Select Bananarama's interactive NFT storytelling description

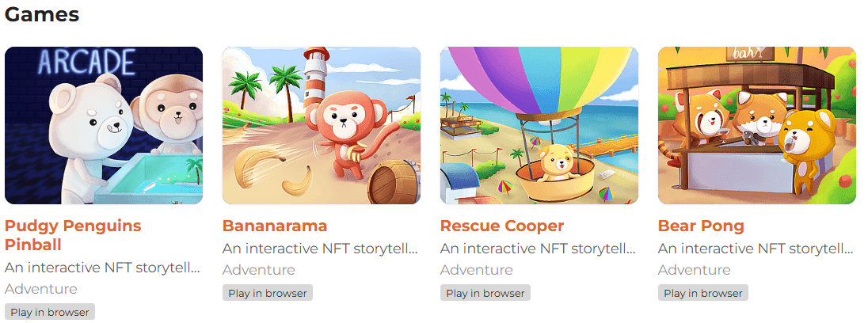(320, 249)
